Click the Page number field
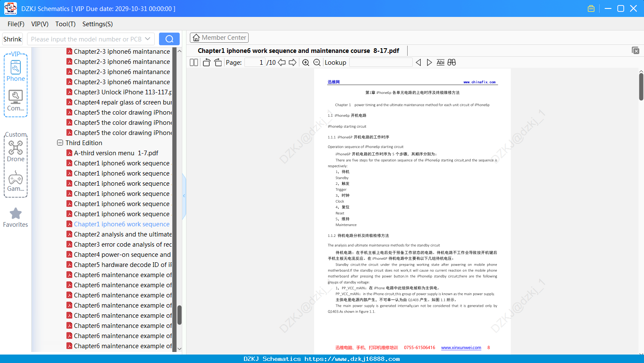644x363 pixels. coord(255,63)
